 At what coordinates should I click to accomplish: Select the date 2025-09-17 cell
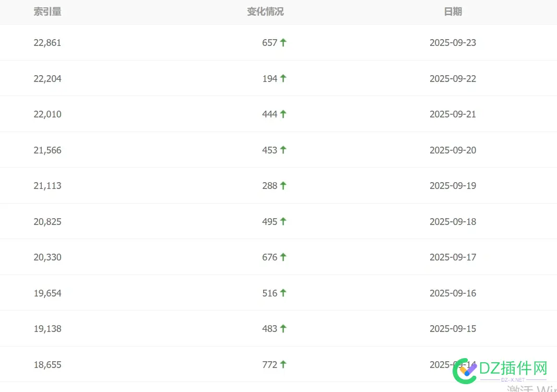(453, 257)
